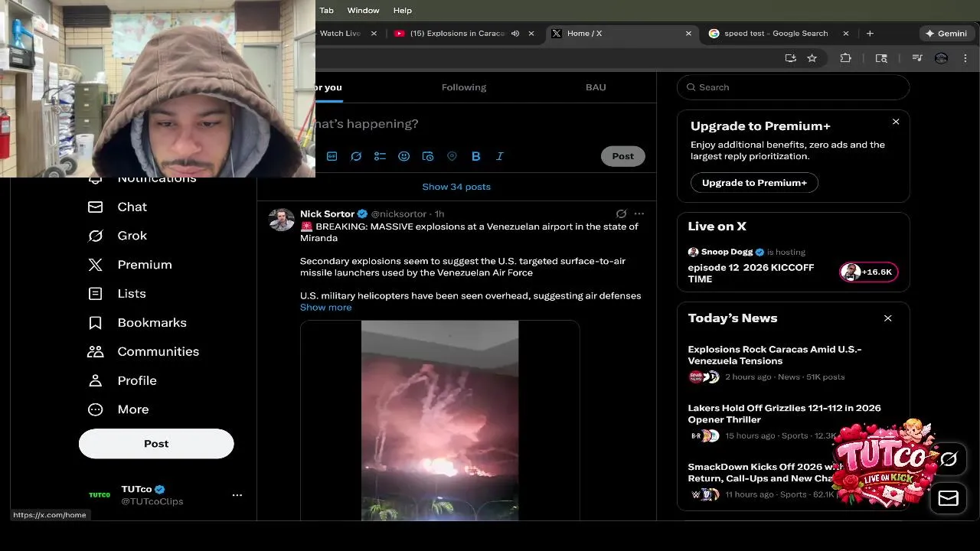
Task: Click the Chrome profile avatar
Action: 942,58
